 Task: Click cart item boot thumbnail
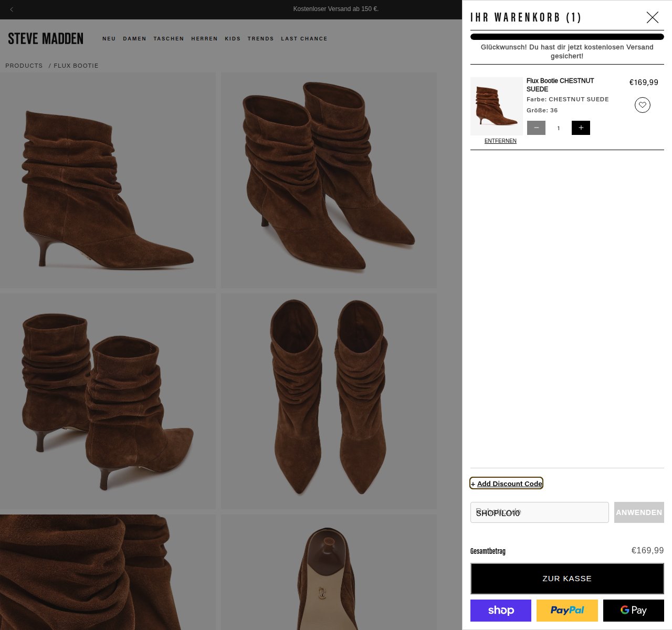pos(497,107)
